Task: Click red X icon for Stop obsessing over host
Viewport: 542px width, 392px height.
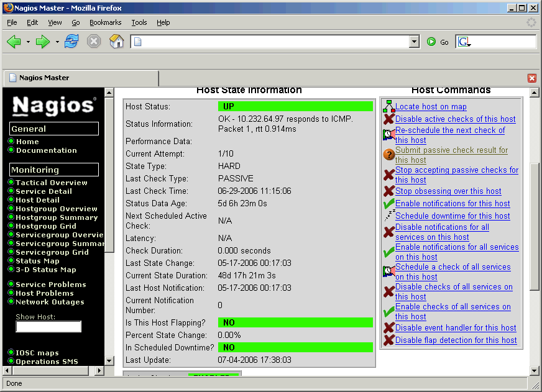Action: (389, 191)
